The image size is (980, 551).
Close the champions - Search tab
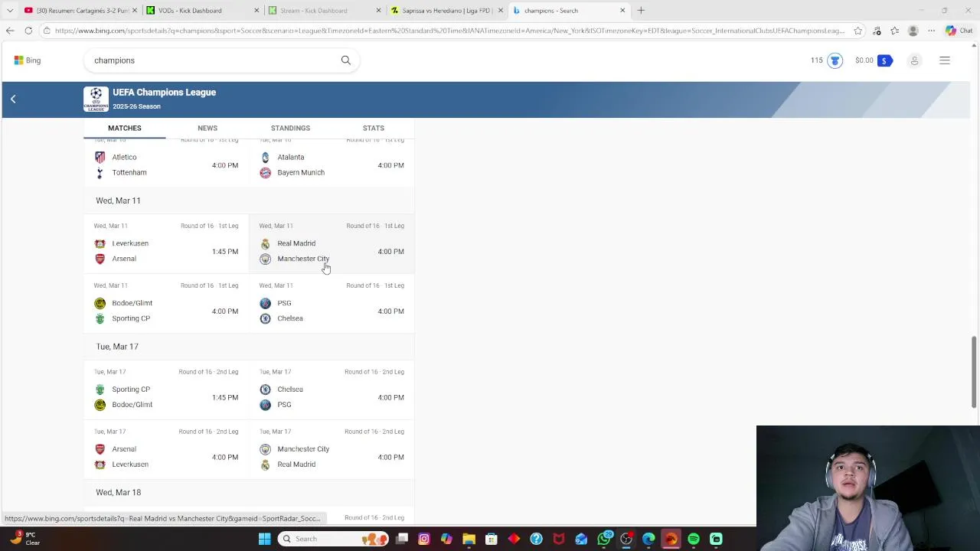[x=622, y=11]
